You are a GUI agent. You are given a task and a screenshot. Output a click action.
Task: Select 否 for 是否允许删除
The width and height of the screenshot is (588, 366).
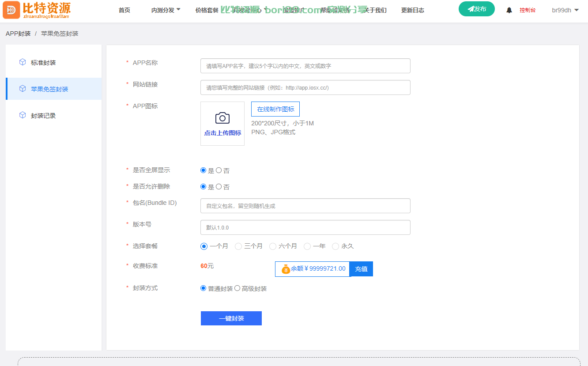[x=219, y=186]
